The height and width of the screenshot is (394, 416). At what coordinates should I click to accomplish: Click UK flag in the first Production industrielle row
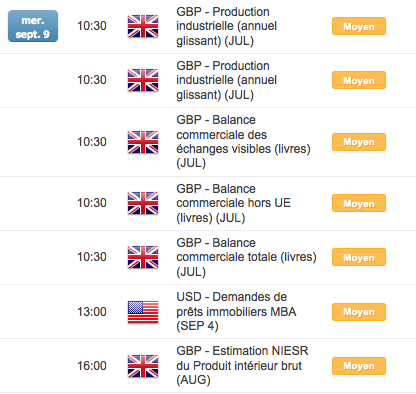[143, 26]
